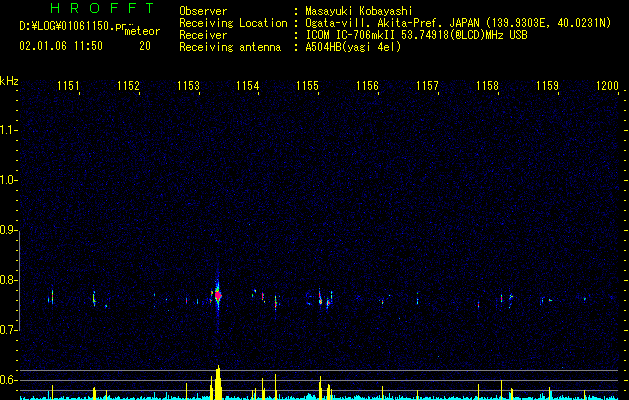Click the kHz axis unit label
The height and width of the screenshot is (400, 629).
click(x=9, y=81)
